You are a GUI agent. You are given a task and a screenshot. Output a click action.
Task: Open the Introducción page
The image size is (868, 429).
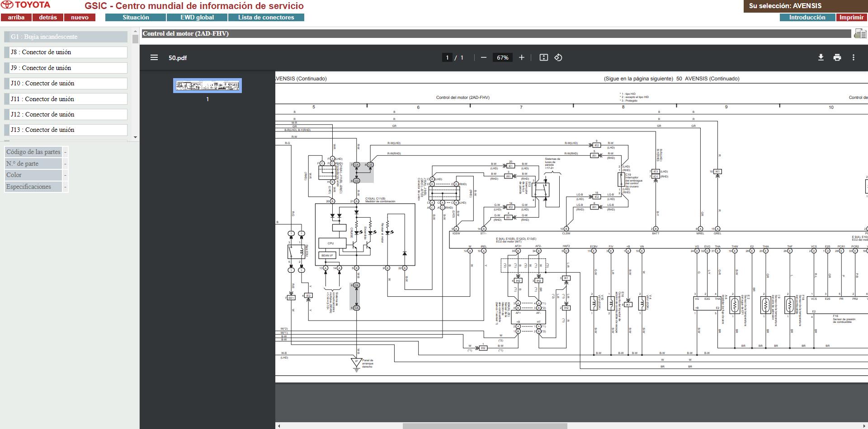click(x=807, y=17)
